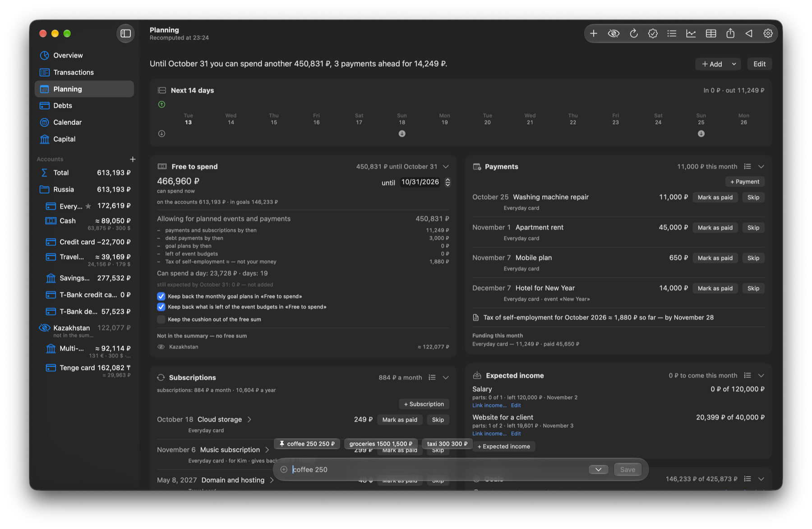The height and width of the screenshot is (529, 812).
Task: Click the up-arrow circle icon under Next 14 days
Action: point(161,105)
